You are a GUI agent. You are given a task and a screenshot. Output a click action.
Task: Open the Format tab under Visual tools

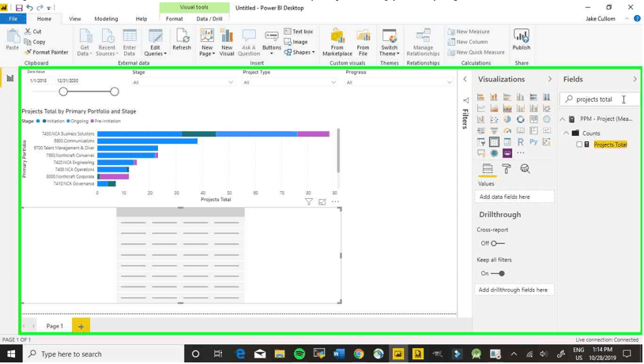tap(174, 19)
